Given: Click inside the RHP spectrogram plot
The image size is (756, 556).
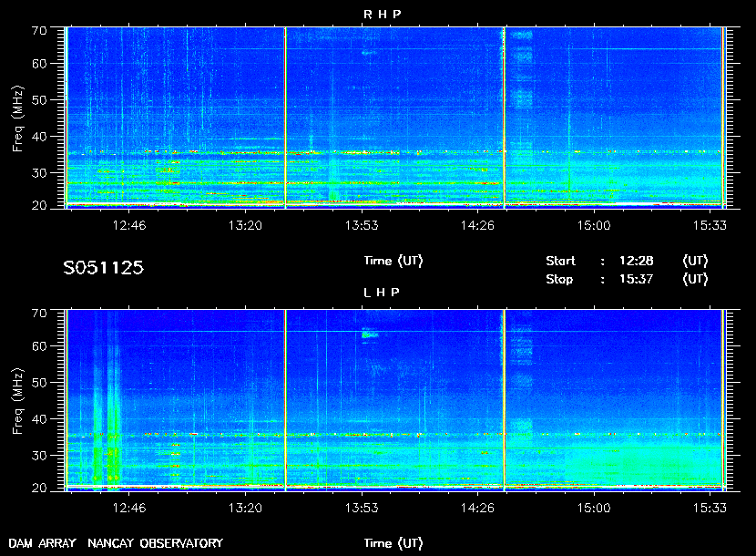Looking at the screenshot, I should pos(395,118).
